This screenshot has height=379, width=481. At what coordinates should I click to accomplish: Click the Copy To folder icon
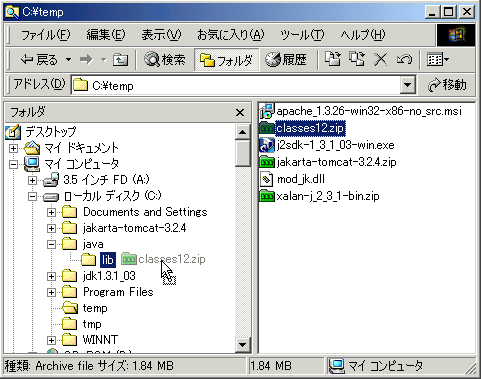click(x=357, y=59)
